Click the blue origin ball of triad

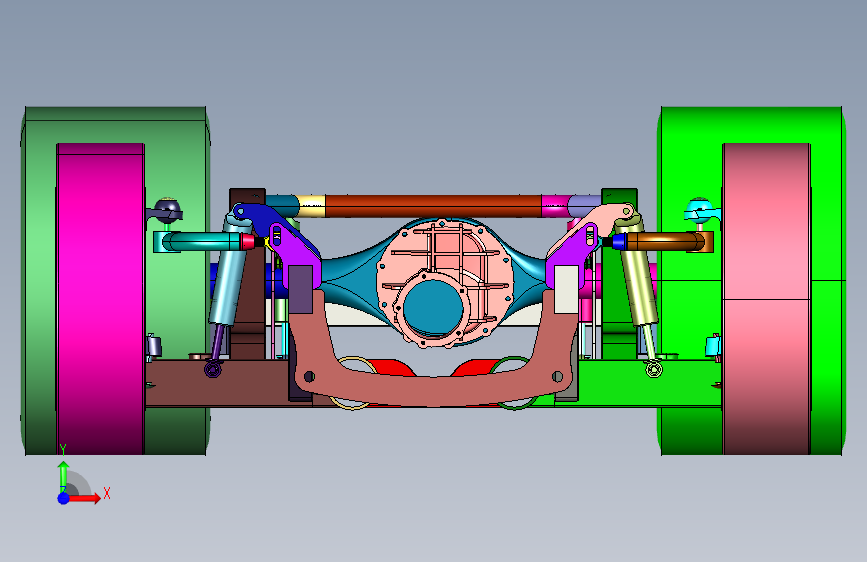(64, 498)
